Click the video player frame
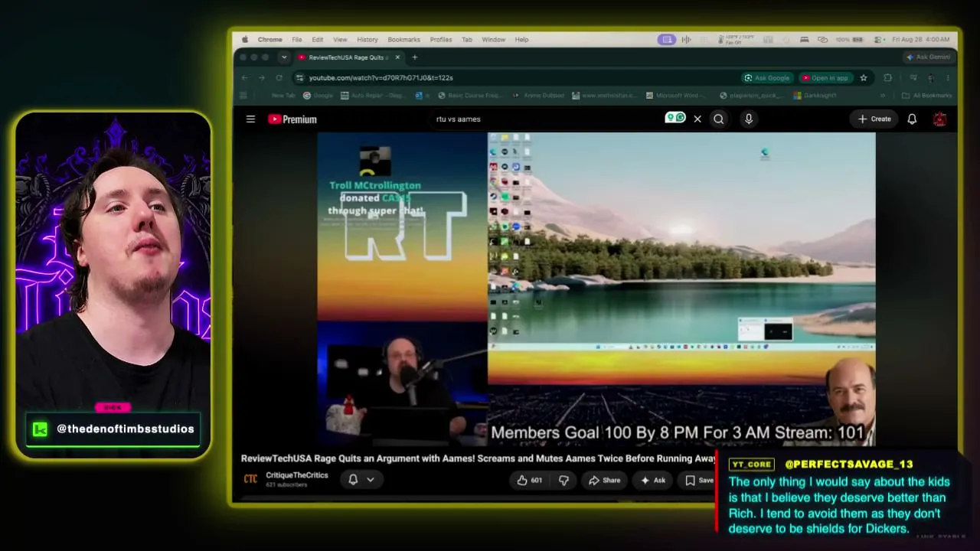 596,289
